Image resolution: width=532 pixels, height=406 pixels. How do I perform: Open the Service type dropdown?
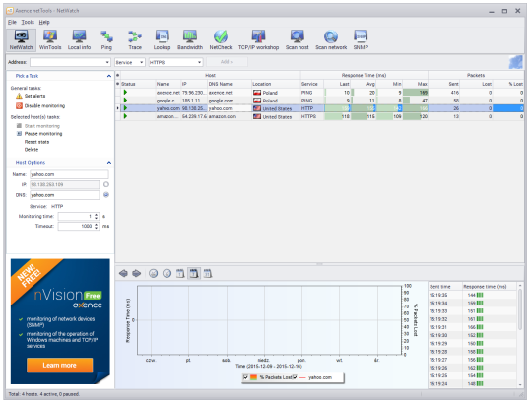click(x=142, y=62)
